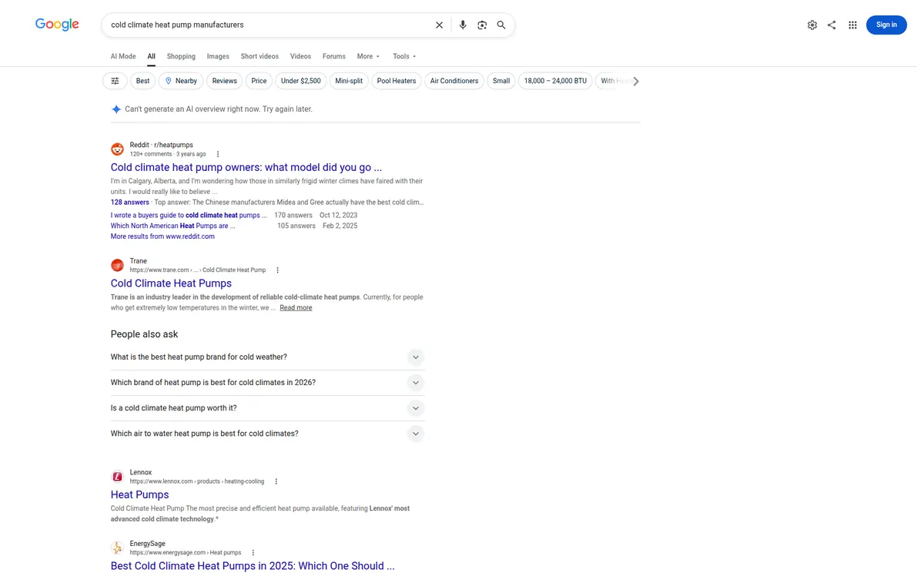Image resolution: width=924 pixels, height=573 pixels.
Task: Open more options for Trane result
Action: pos(278,270)
